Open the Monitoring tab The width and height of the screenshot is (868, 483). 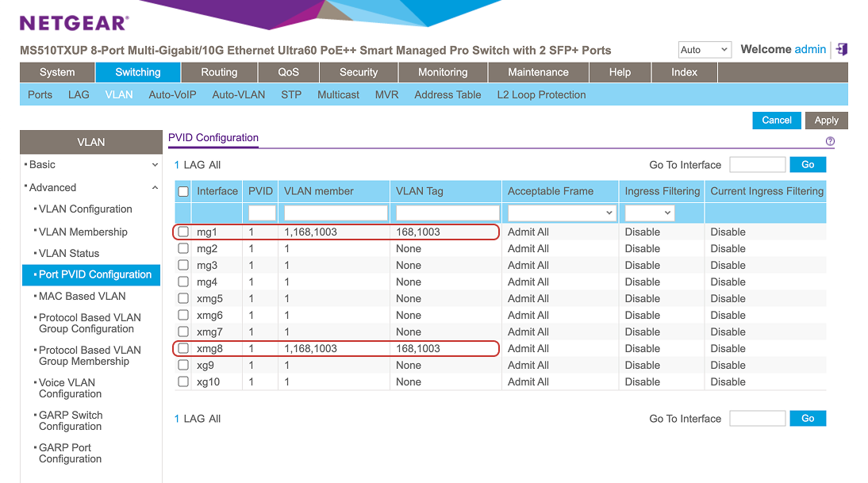(x=443, y=72)
